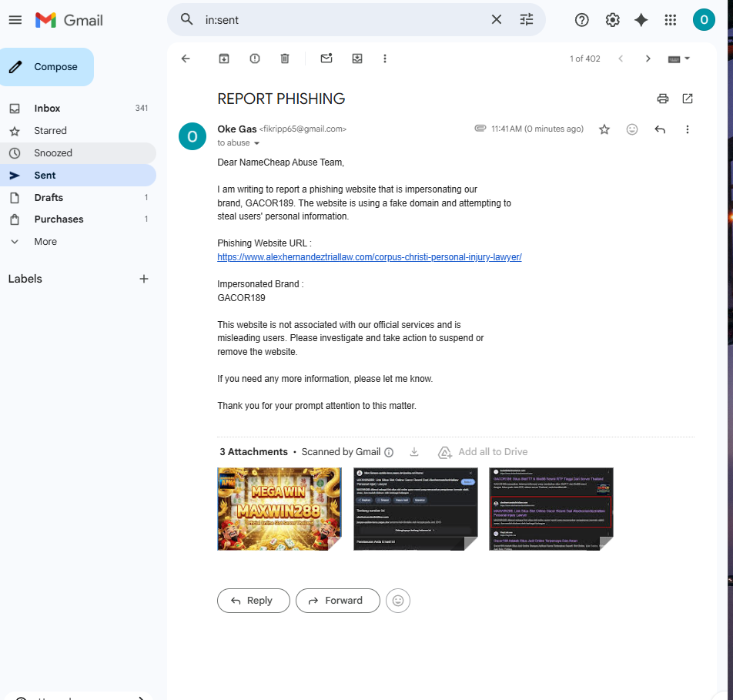Click the search magnifier icon
The height and width of the screenshot is (700, 733).
pyautogui.click(x=187, y=20)
